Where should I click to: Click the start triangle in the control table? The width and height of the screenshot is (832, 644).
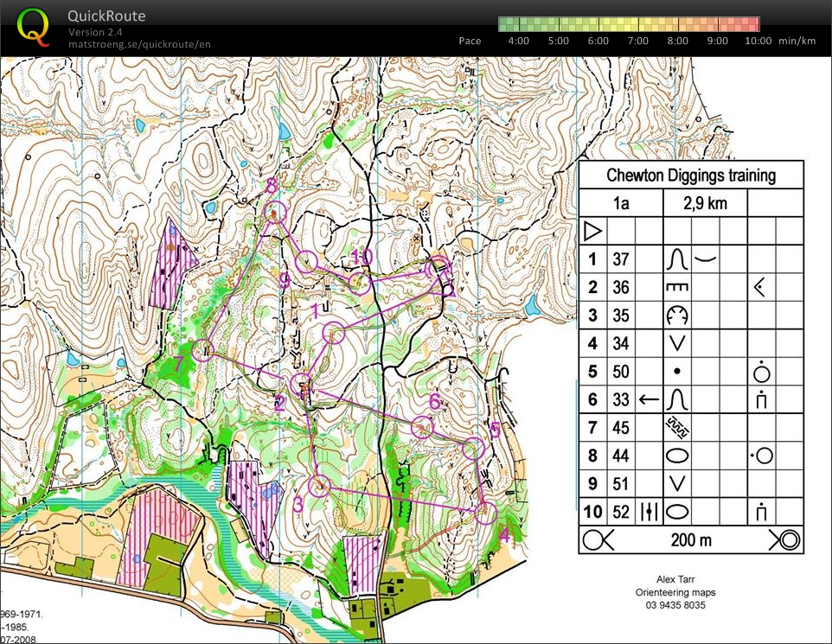coord(592,231)
